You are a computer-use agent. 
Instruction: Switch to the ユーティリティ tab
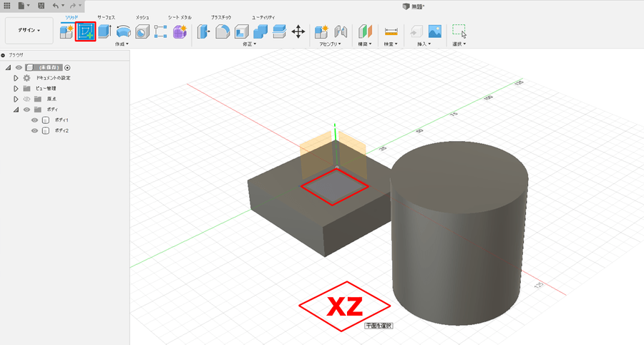pyautogui.click(x=263, y=17)
